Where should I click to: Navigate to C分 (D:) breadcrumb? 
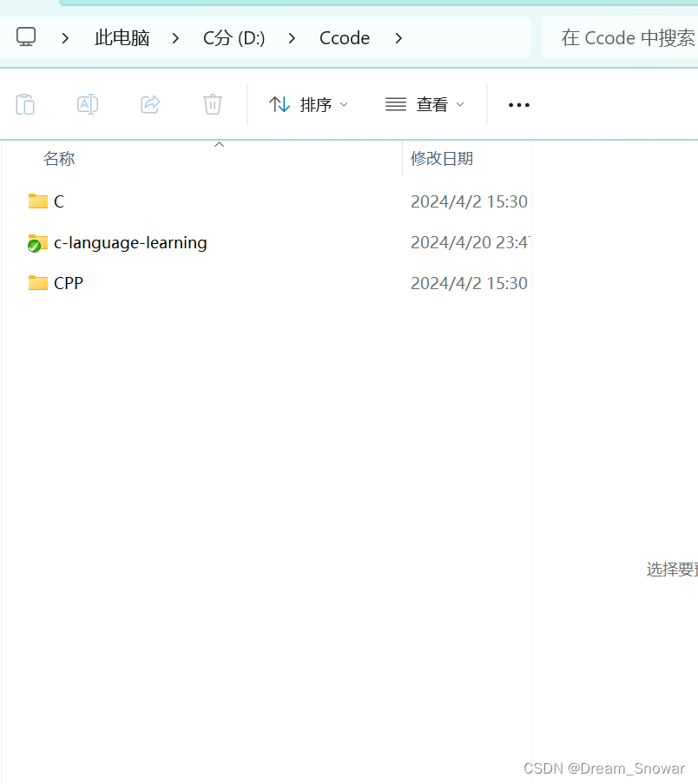click(x=234, y=38)
